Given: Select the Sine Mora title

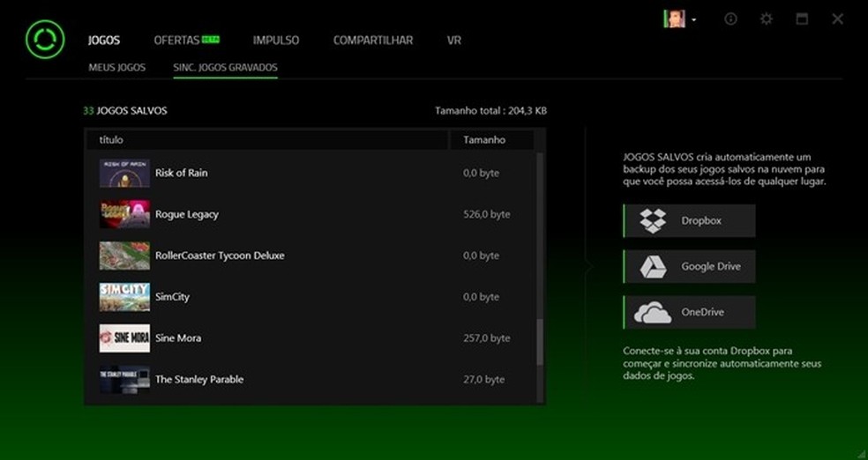Looking at the screenshot, I should click(178, 338).
